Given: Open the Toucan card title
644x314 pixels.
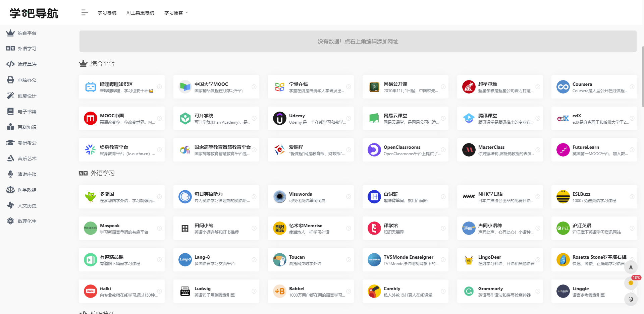Looking at the screenshot, I should tap(297, 257).
